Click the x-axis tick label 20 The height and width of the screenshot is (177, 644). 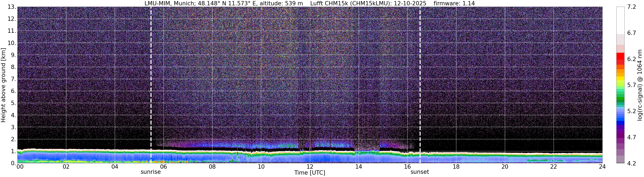click(x=505, y=167)
